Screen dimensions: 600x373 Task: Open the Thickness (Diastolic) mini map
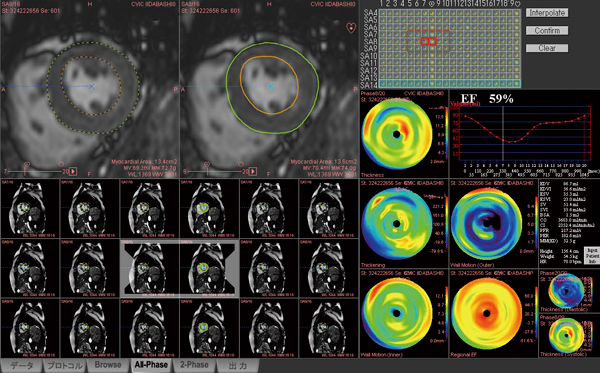click(567, 292)
